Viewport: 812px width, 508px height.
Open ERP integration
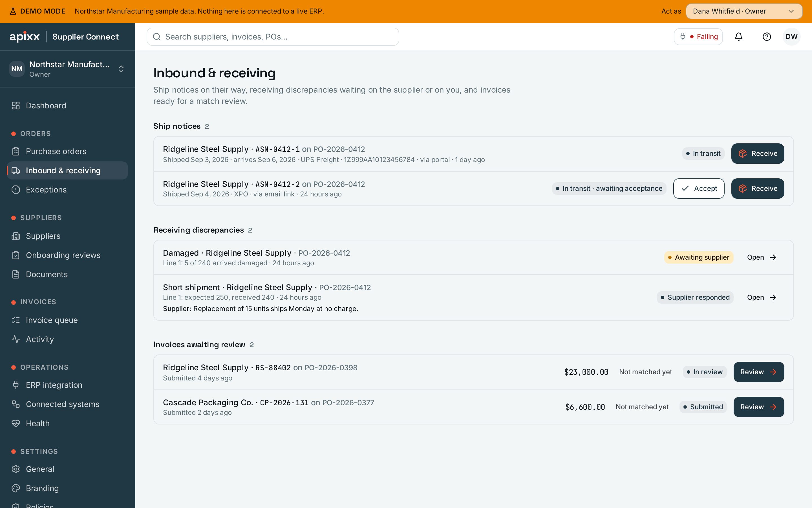pos(67,385)
